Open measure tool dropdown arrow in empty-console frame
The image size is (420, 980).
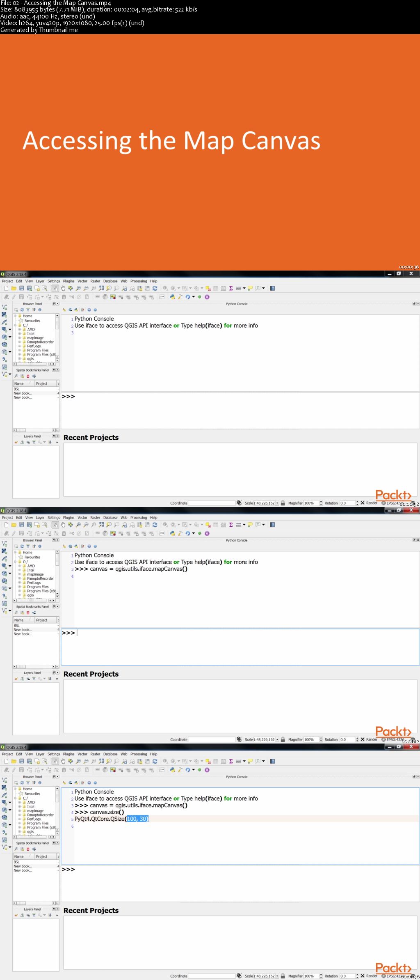click(x=244, y=288)
